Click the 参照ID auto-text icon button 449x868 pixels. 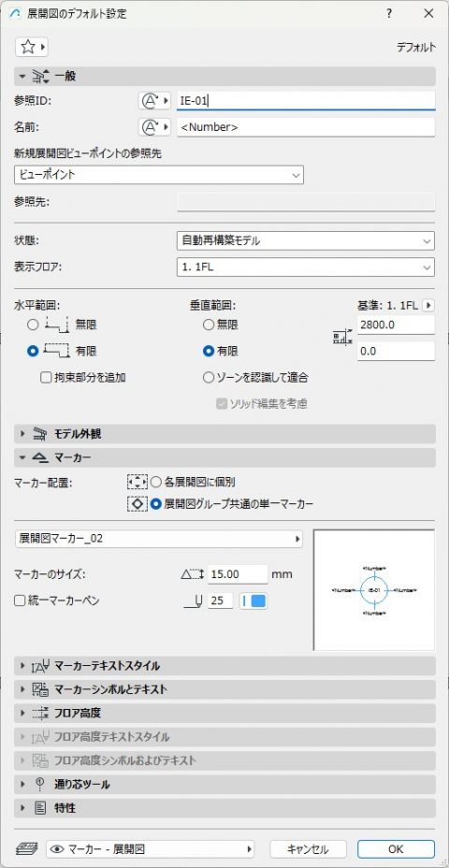pyautogui.click(x=154, y=101)
